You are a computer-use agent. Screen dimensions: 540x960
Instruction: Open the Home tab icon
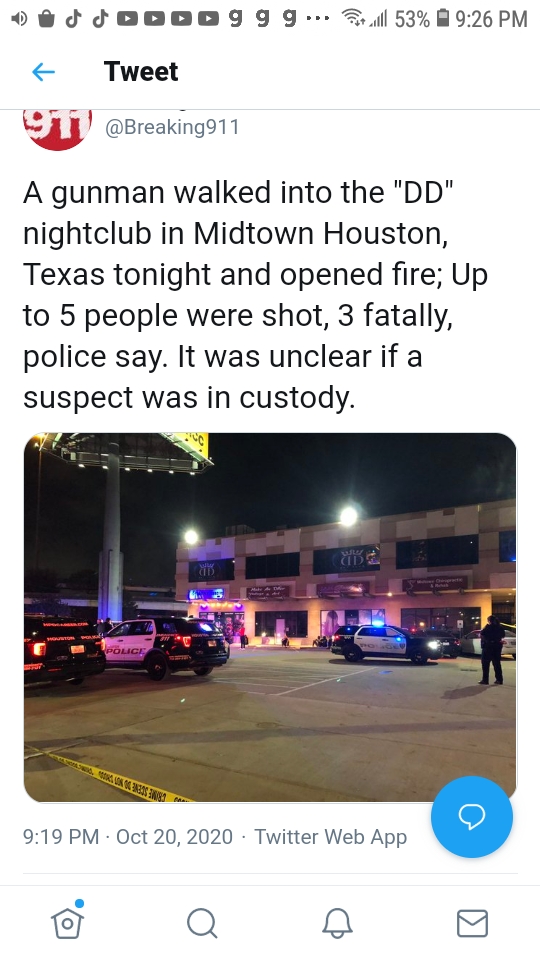tap(67, 921)
